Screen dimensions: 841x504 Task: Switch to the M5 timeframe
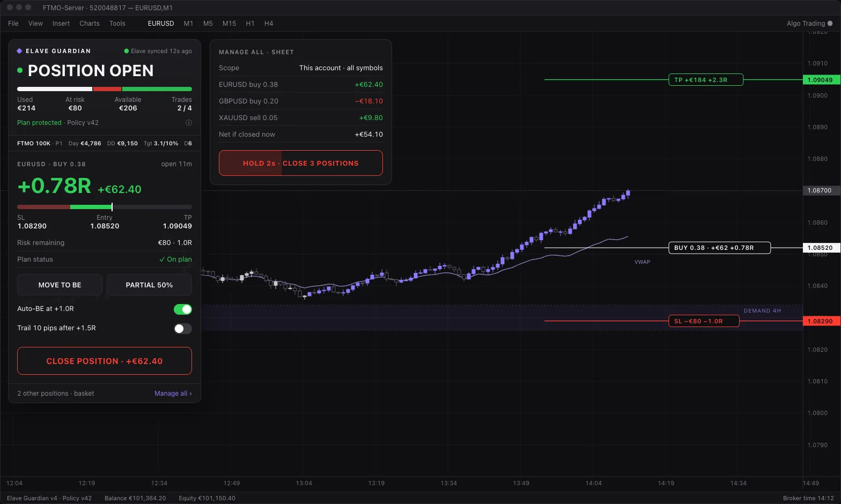208,24
